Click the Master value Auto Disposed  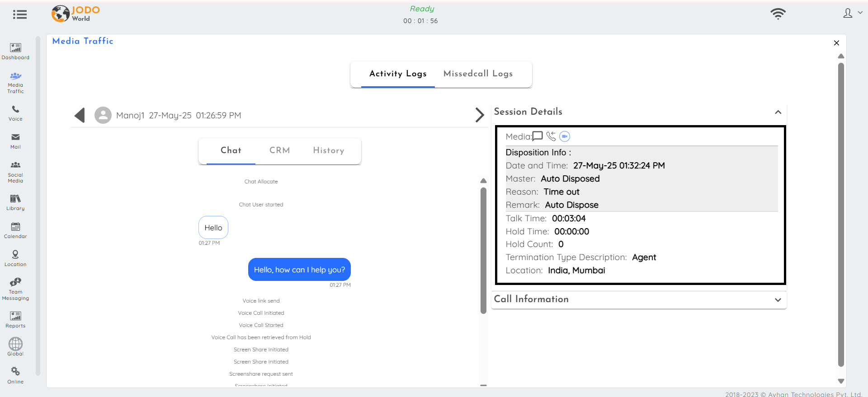point(570,179)
